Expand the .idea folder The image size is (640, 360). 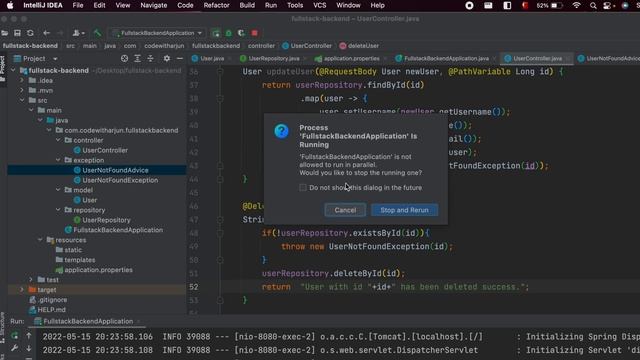[22, 80]
